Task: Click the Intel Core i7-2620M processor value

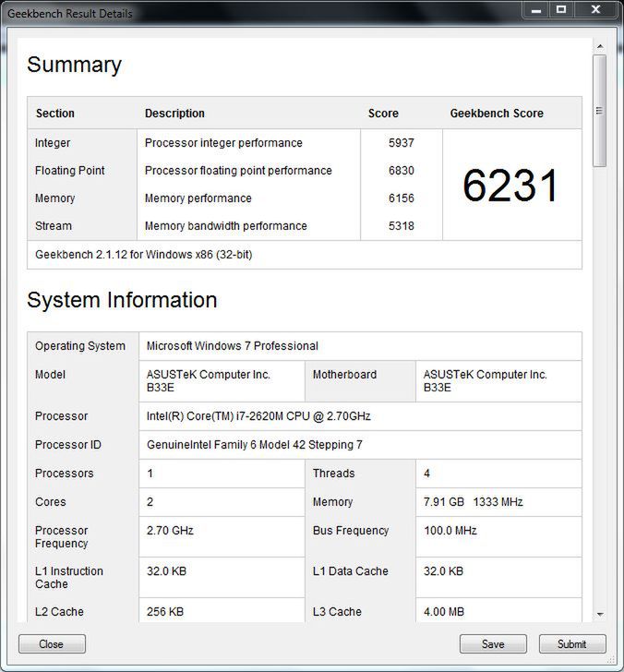Action: [x=258, y=416]
